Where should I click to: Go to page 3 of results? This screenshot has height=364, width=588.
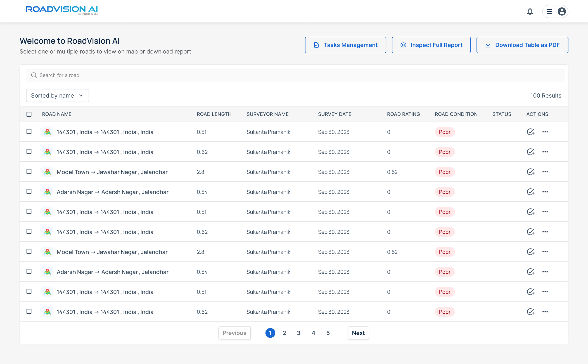[x=299, y=333]
